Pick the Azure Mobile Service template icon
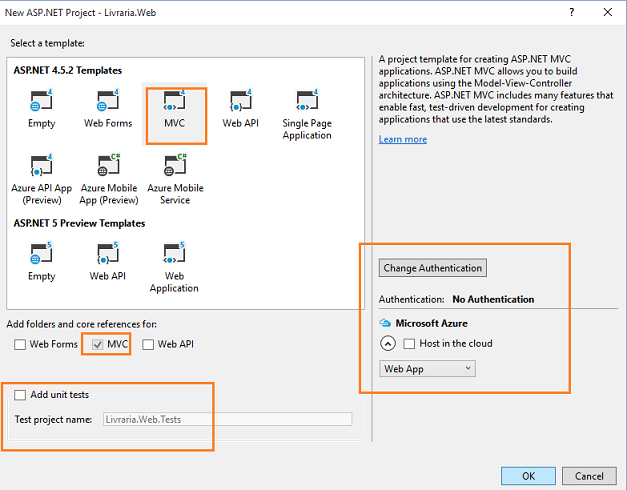 175,165
